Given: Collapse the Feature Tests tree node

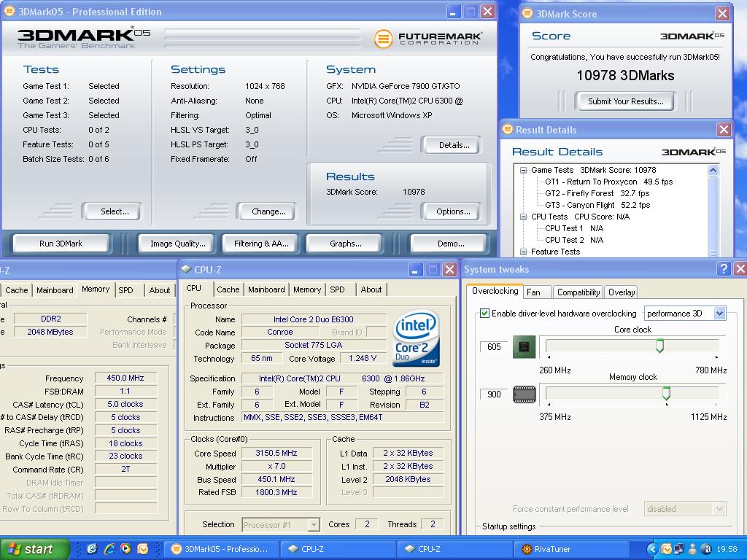Looking at the screenshot, I should point(524,252).
